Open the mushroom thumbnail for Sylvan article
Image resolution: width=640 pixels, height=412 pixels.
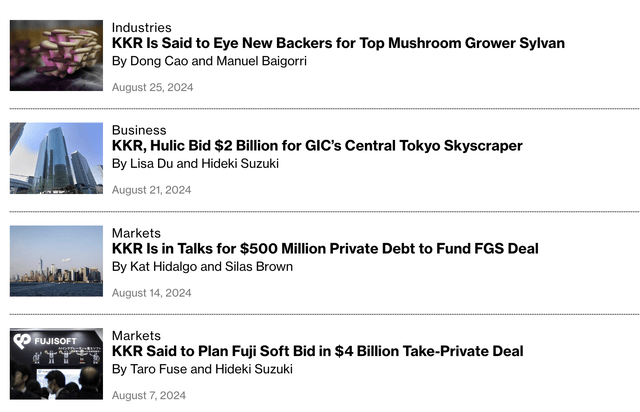point(56,56)
